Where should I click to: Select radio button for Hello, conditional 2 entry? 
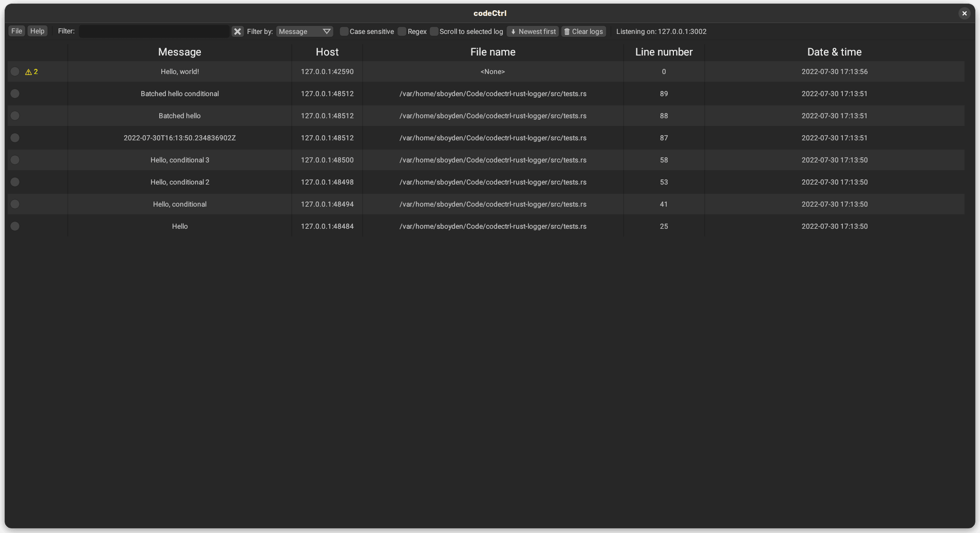pos(14,182)
